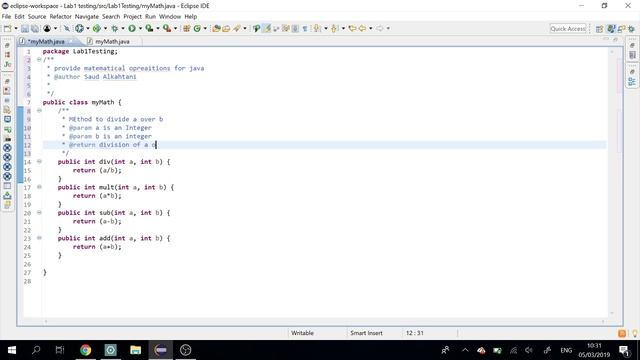Image resolution: width=640 pixels, height=360 pixels.
Task: Click the ENG language indicator
Action: [x=566, y=350]
